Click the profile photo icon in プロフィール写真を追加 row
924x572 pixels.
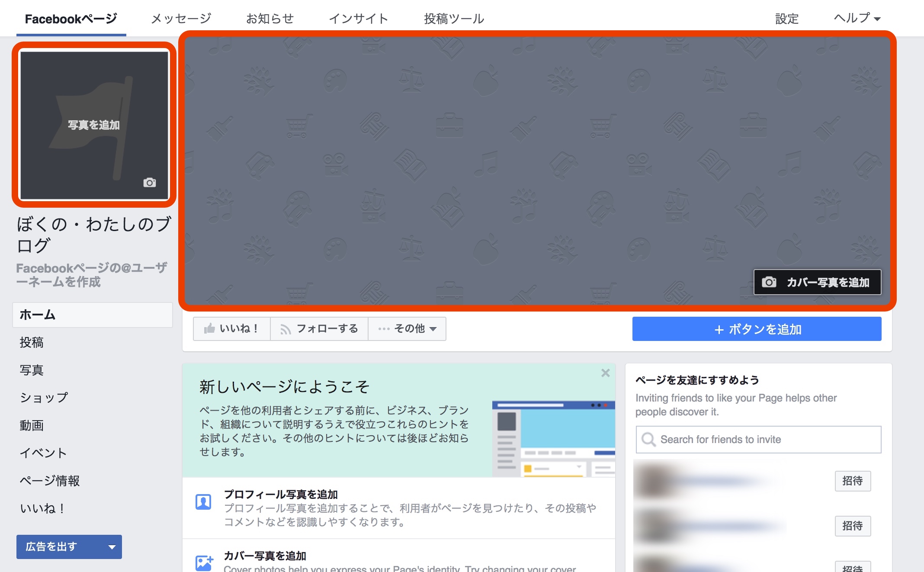[203, 502]
